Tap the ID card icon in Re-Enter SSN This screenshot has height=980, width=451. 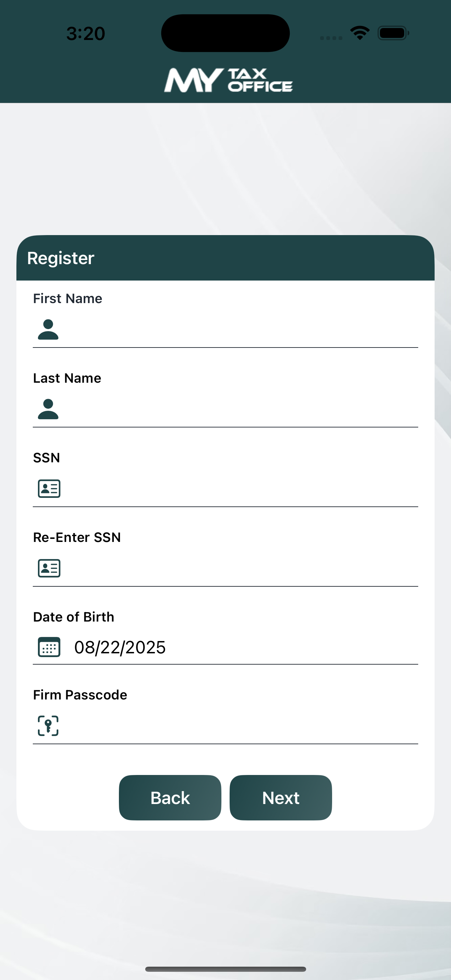pyautogui.click(x=49, y=568)
